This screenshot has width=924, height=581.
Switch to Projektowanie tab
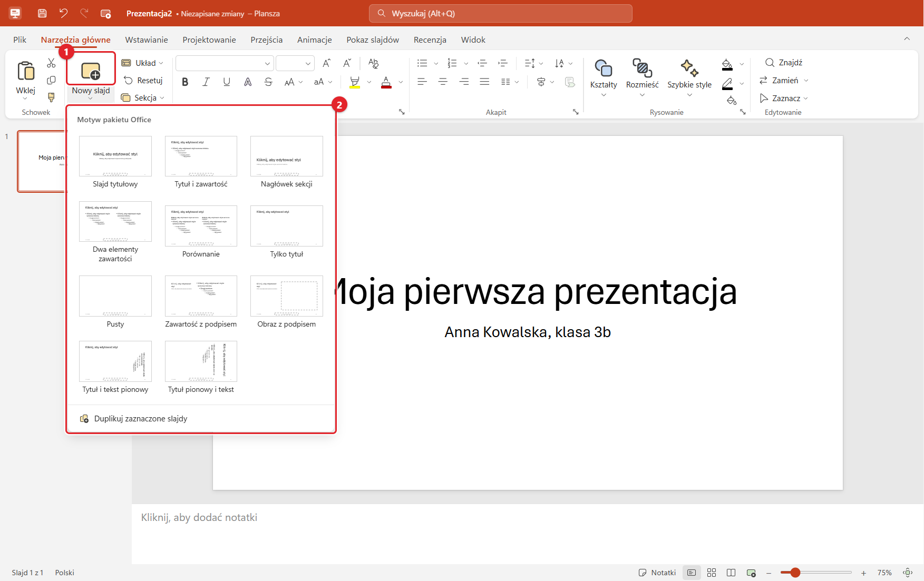tap(209, 40)
